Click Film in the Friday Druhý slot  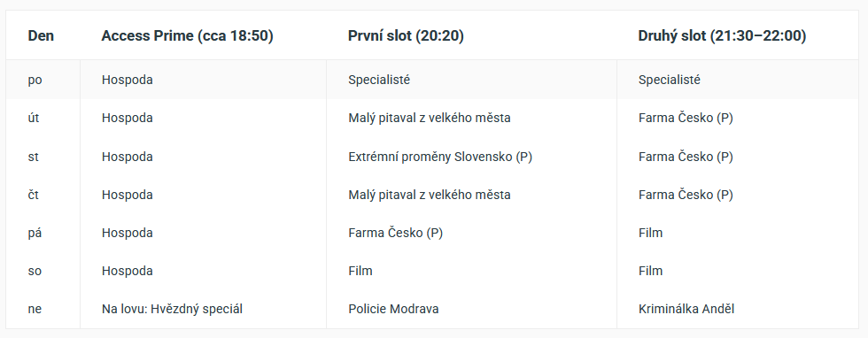click(650, 233)
